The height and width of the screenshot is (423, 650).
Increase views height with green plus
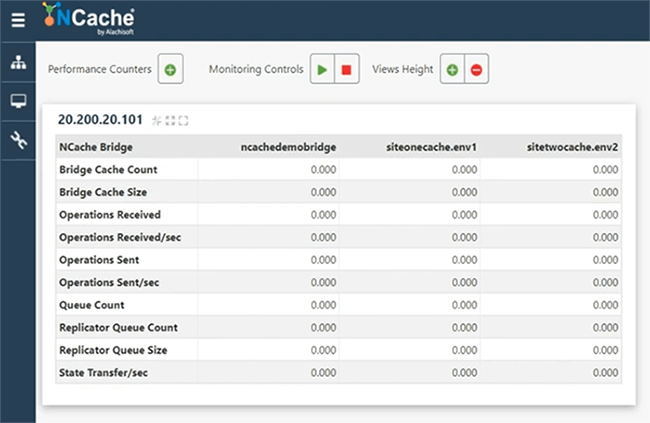click(x=452, y=69)
